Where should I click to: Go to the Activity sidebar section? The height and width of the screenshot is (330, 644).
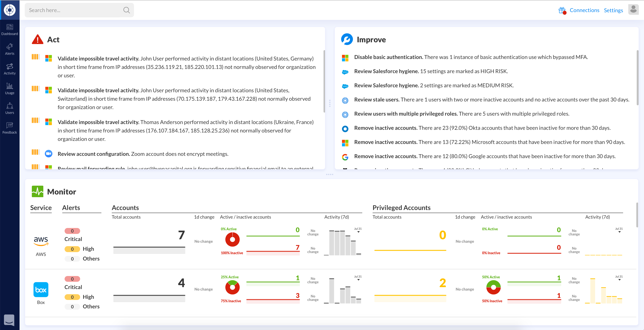10,69
